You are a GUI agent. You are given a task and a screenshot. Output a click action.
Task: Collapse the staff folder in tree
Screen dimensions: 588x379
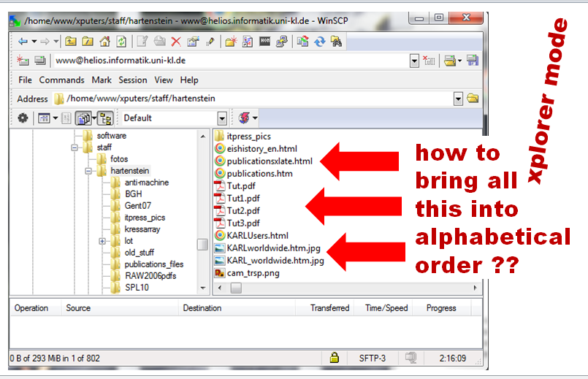coord(75,148)
